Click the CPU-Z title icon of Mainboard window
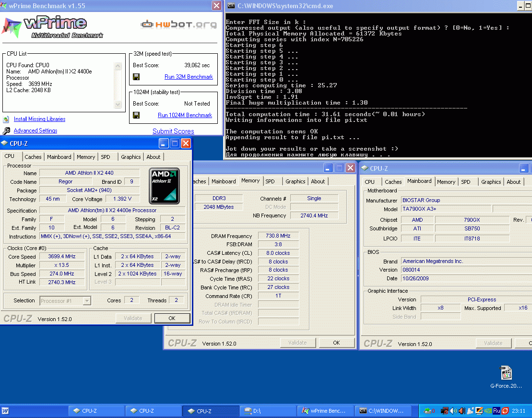Viewport: 532px width, 418px height. point(365,168)
